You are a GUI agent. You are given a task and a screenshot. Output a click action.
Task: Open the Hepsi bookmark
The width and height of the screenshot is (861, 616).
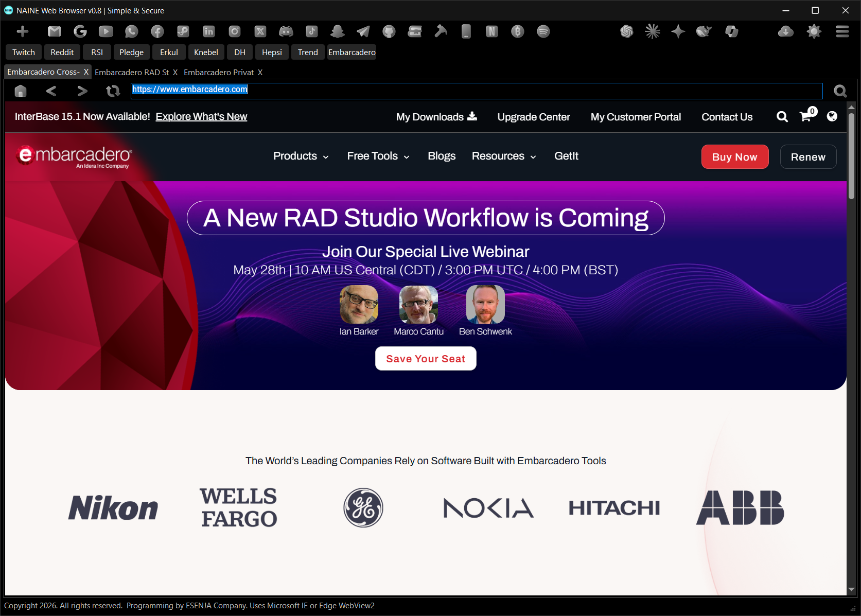pyautogui.click(x=272, y=52)
